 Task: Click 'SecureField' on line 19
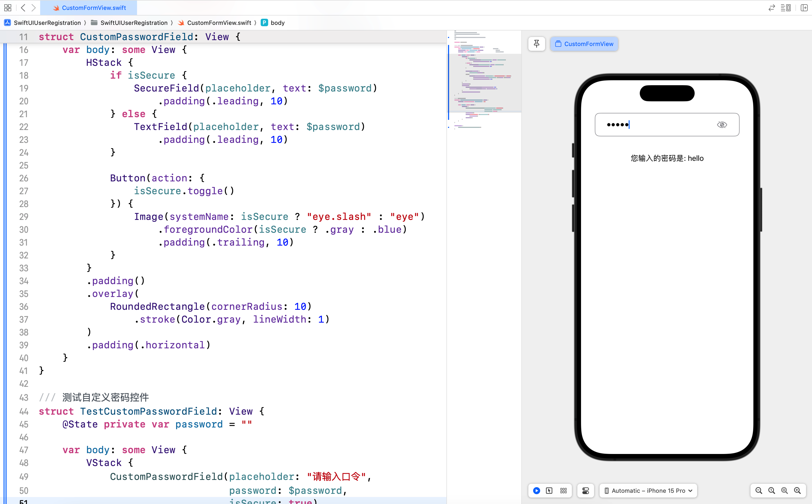click(x=166, y=88)
